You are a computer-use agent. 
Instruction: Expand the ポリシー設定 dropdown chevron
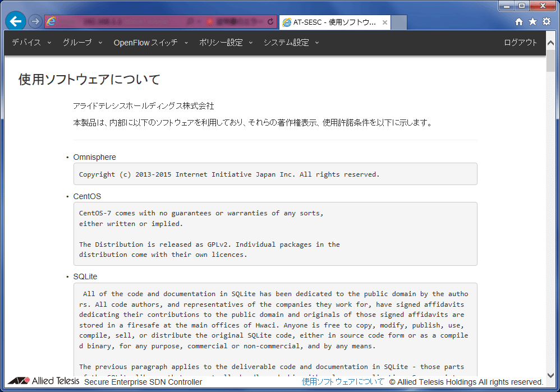point(251,43)
